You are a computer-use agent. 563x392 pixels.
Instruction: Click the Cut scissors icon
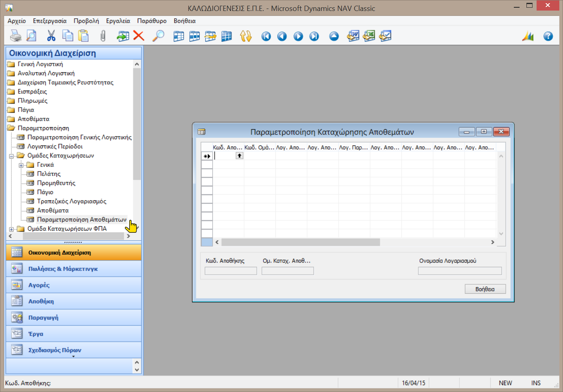tap(51, 36)
